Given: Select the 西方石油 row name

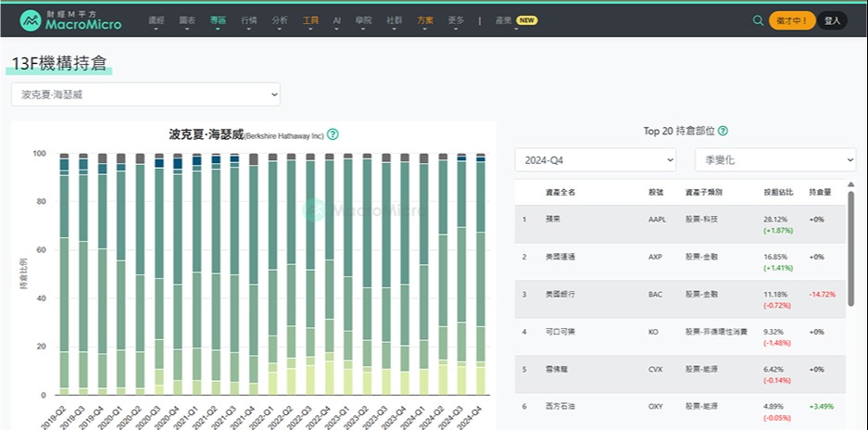Looking at the screenshot, I should [x=560, y=406].
